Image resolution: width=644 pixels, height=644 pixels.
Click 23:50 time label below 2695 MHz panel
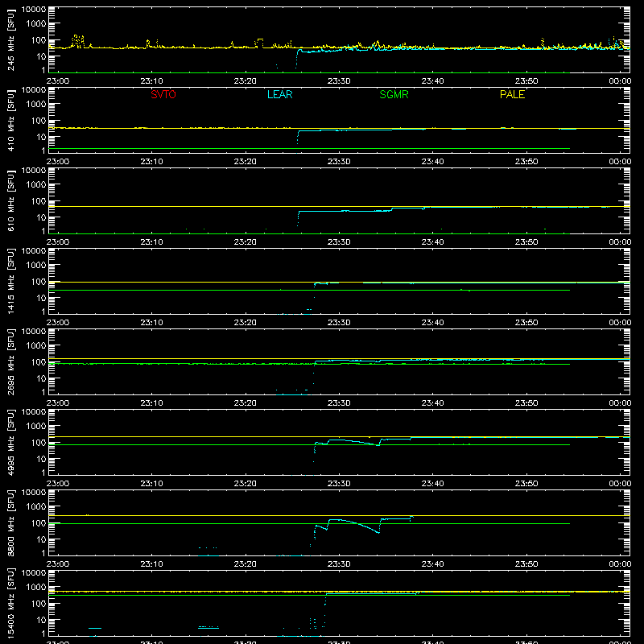tap(526, 403)
